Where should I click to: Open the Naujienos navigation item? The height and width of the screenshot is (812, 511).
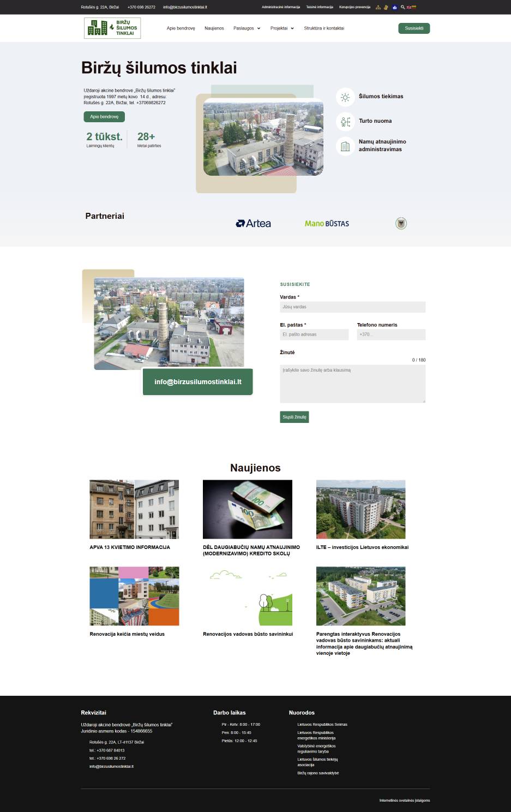pyautogui.click(x=214, y=28)
